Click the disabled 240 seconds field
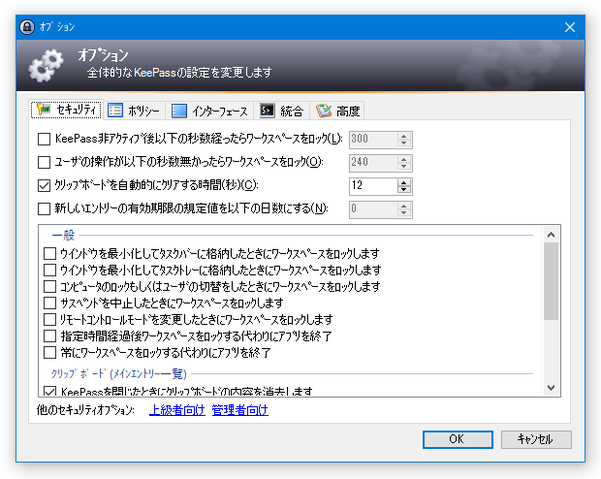The image size is (601, 479). pyautogui.click(x=373, y=163)
